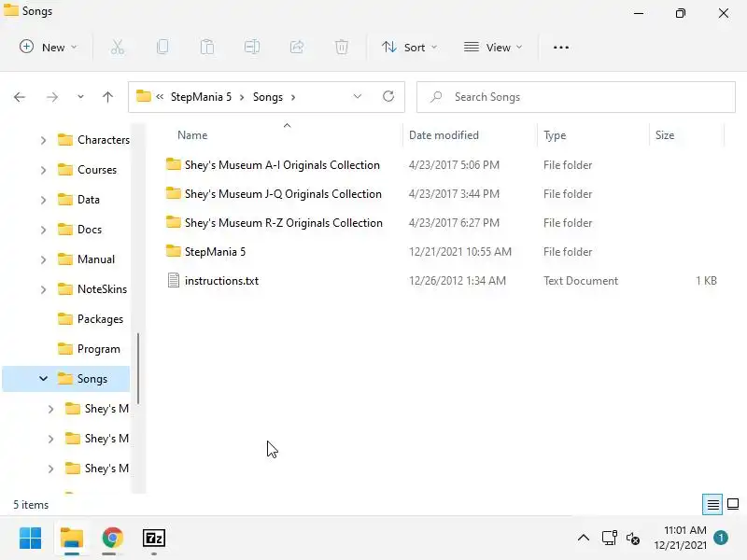This screenshot has height=560, width=747.
Task: Open the recent locations dropdown arrow
Action: coord(80,97)
